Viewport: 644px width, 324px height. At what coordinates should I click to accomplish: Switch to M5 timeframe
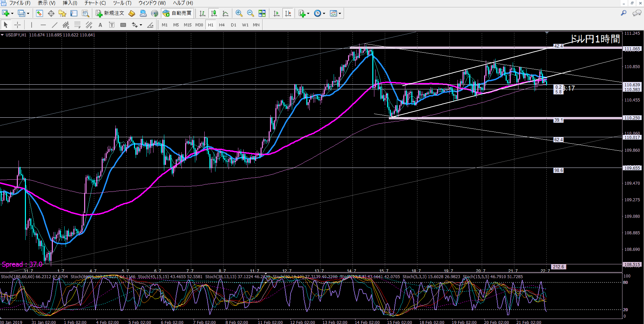tap(176, 25)
